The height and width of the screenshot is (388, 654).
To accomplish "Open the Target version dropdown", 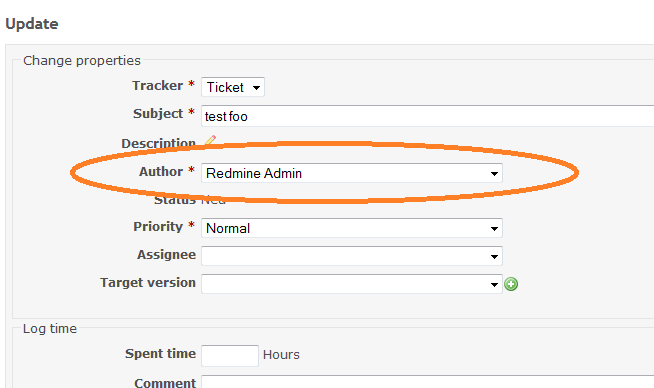I will tap(352, 284).
